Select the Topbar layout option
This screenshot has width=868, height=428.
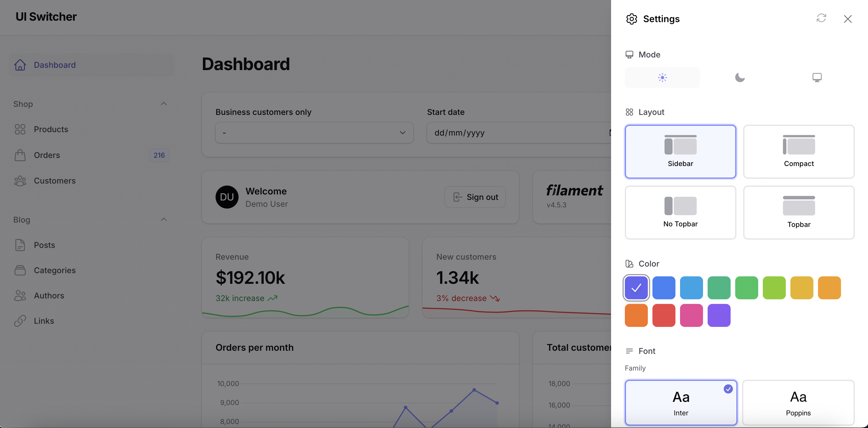798,213
